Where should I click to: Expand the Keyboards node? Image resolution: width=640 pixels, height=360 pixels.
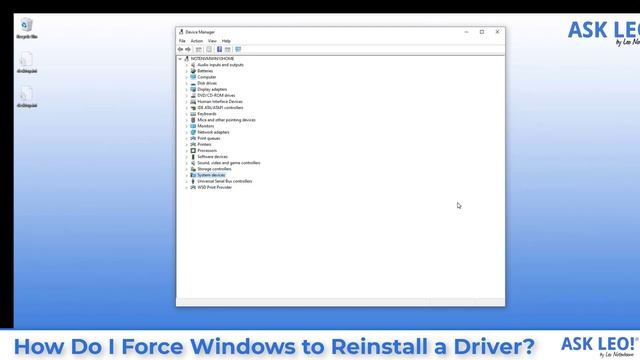(187, 114)
